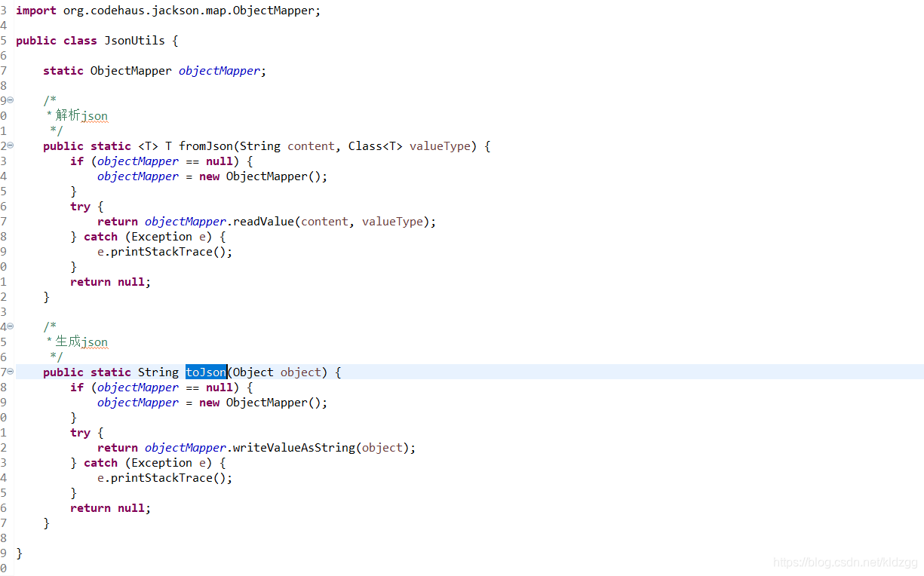This screenshot has height=576, width=924.
Task: Click "Exception" in the toJson catch clause
Action: coord(161,463)
